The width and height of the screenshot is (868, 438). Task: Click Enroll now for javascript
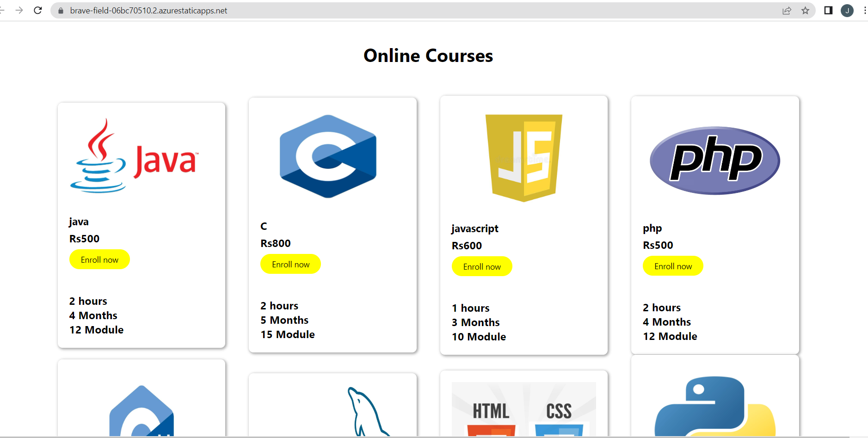(x=482, y=266)
